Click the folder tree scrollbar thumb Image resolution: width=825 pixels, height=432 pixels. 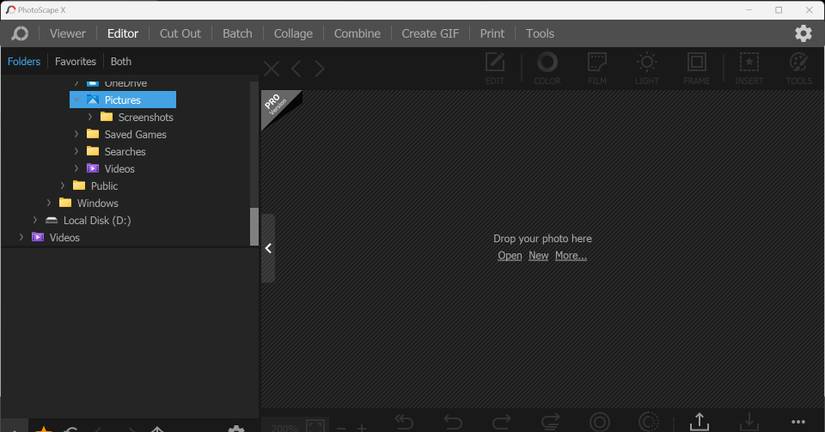(254, 226)
